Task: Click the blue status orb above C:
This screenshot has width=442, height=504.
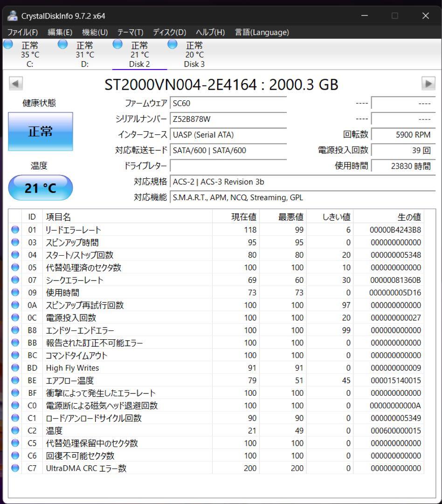Action: point(8,44)
